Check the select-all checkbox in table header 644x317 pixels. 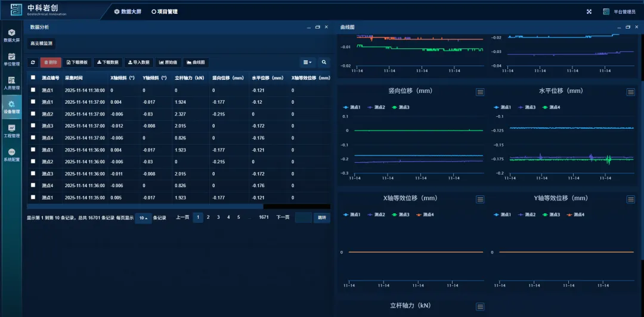[x=33, y=77]
